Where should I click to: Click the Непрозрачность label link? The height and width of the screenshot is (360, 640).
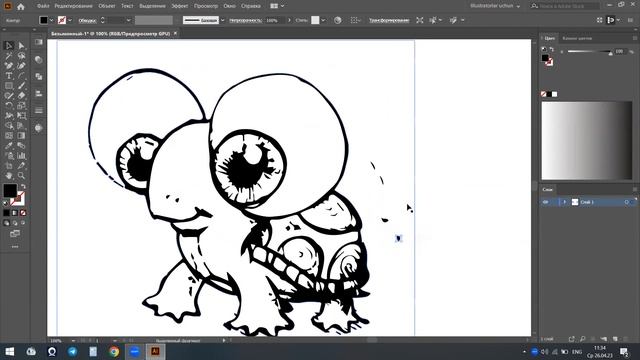coord(245,20)
